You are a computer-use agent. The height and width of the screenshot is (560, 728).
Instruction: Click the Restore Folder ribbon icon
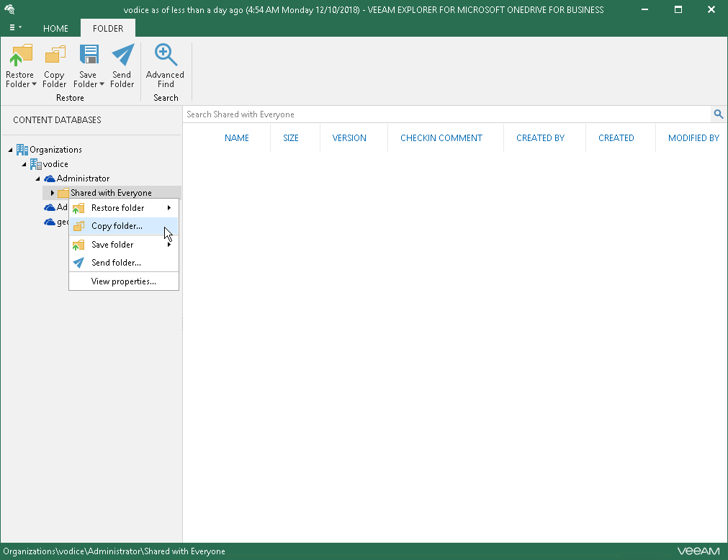click(x=20, y=55)
